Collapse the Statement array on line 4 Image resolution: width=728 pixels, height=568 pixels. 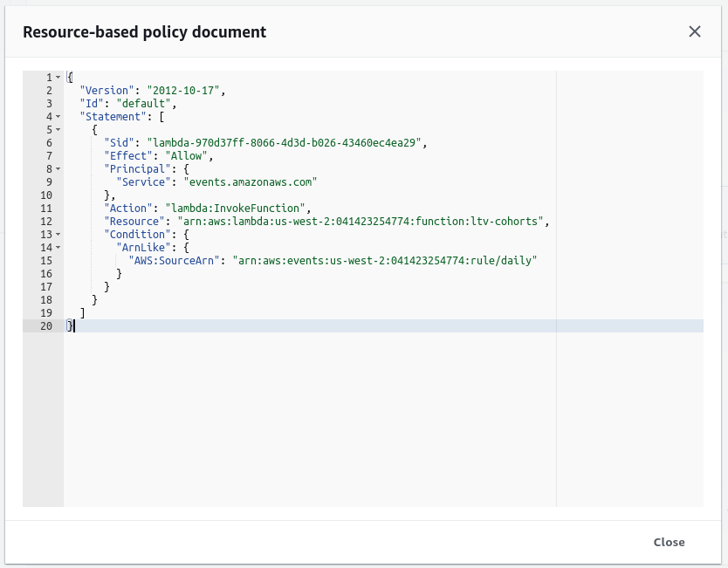click(57, 116)
